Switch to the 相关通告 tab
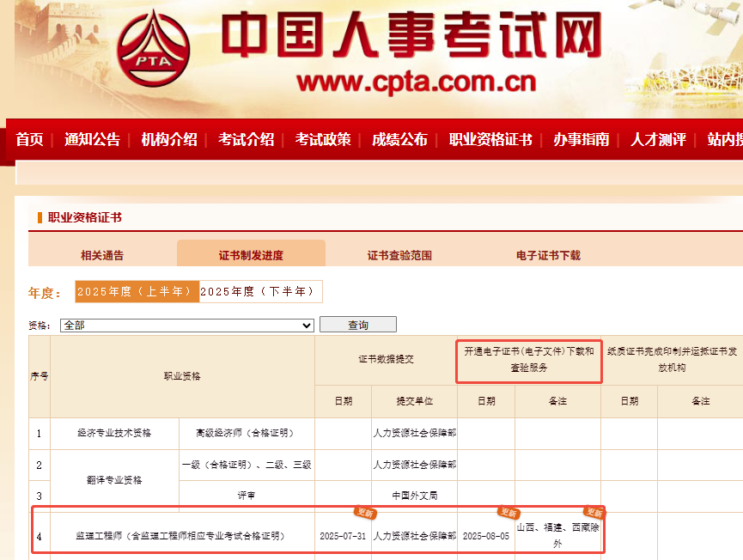Viewport: 743px width, 560px height. [x=102, y=255]
